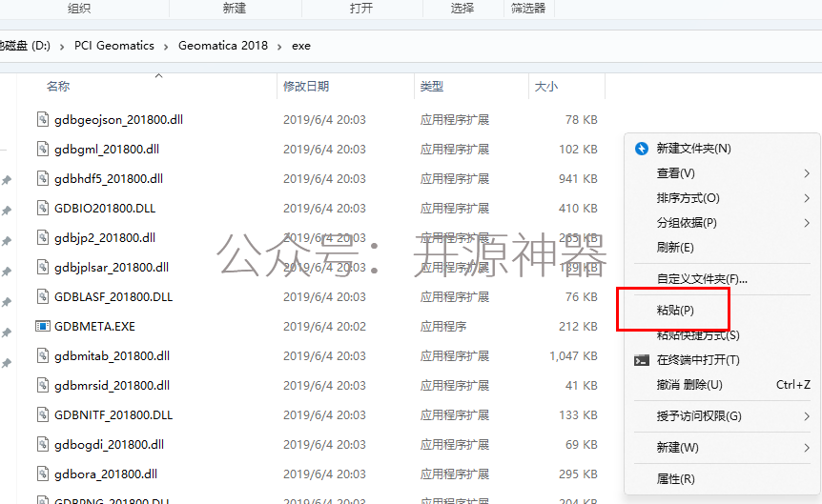Go to Geomatica 2018 breadcrumb folder
Screen dimensions: 822x504
pyautogui.click(x=223, y=46)
